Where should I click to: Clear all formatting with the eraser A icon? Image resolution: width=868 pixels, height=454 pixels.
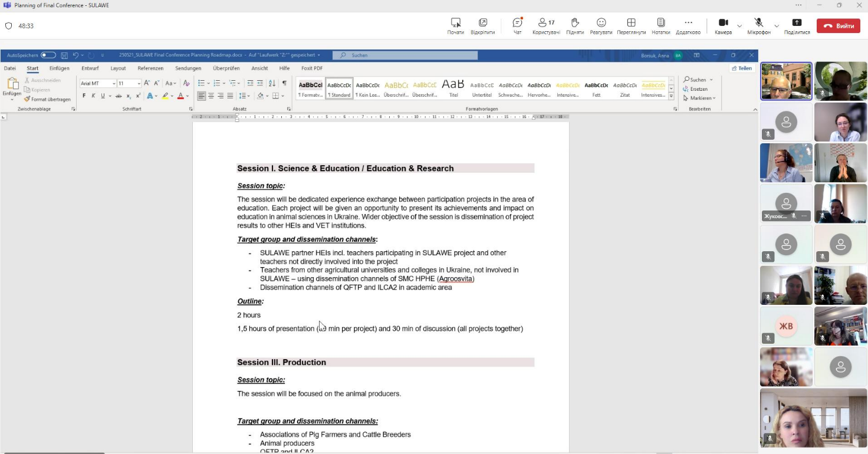(186, 83)
